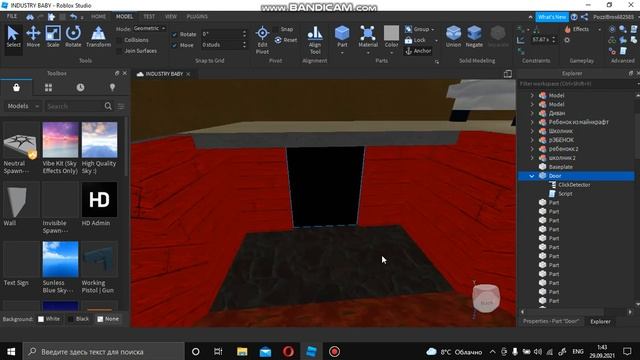
Task: Open Toolbox Marketplace tab
Action: pyautogui.click(x=16, y=87)
